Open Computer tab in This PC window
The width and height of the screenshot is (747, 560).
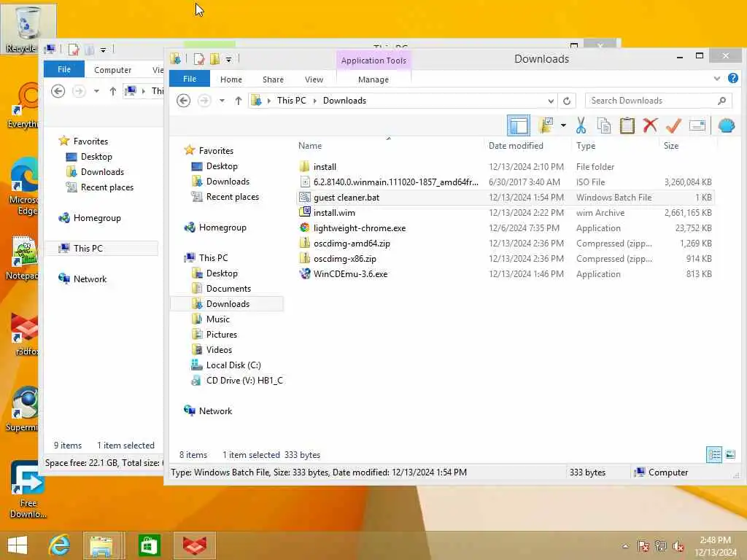point(112,70)
